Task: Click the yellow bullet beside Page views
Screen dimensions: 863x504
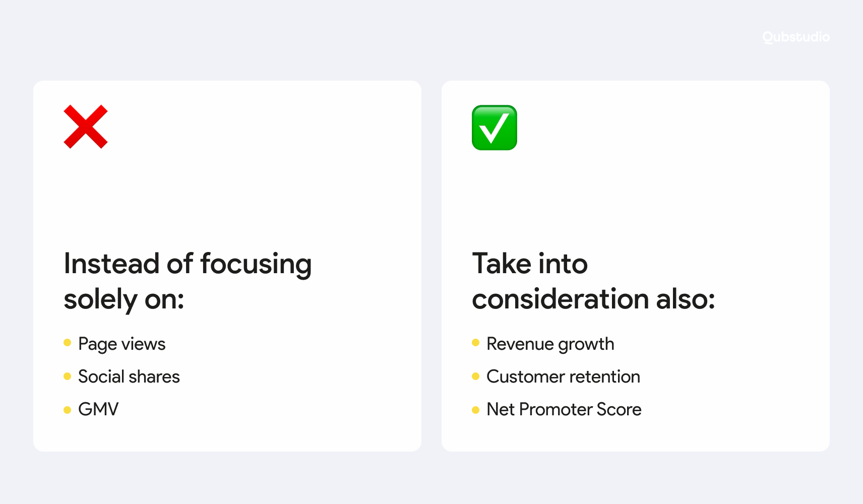Action: tap(68, 343)
